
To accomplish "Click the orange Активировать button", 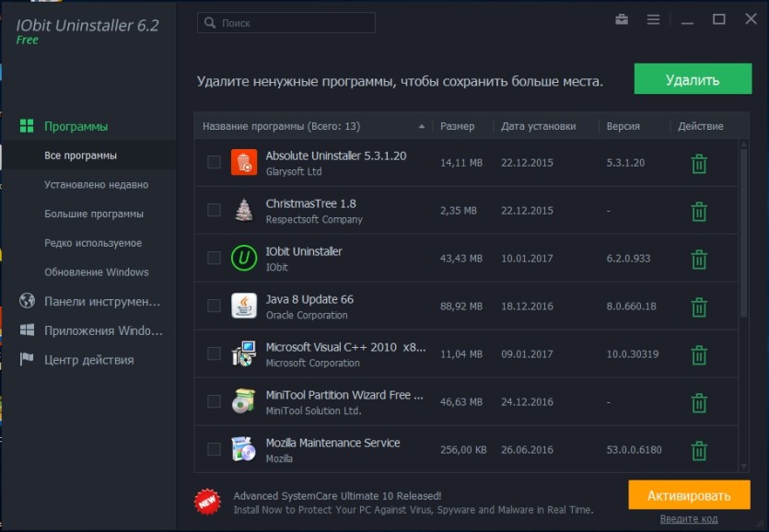I will pyautogui.click(x=689, y=495).
